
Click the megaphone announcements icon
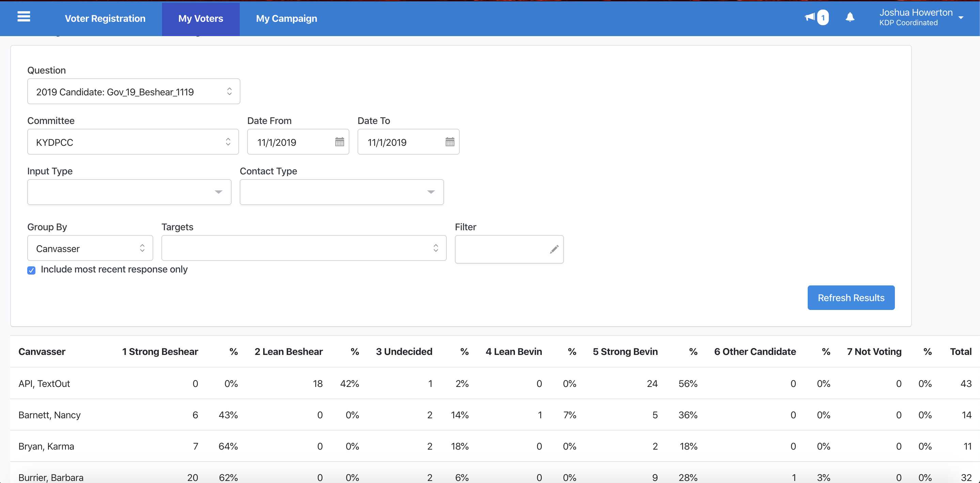(x=809, y=17)
